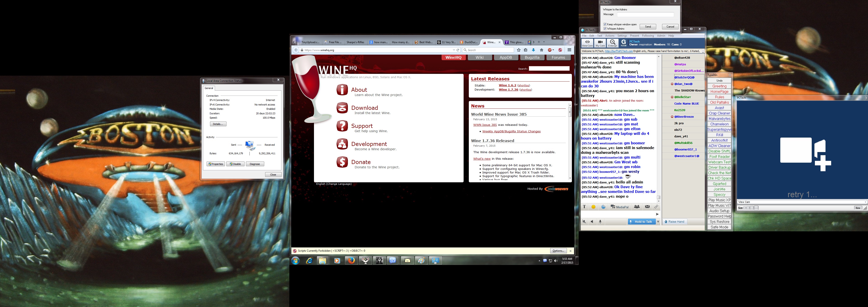Click the Safe Mode TypeItIn button
Screen dimensions: 868x307
[719, 227]
